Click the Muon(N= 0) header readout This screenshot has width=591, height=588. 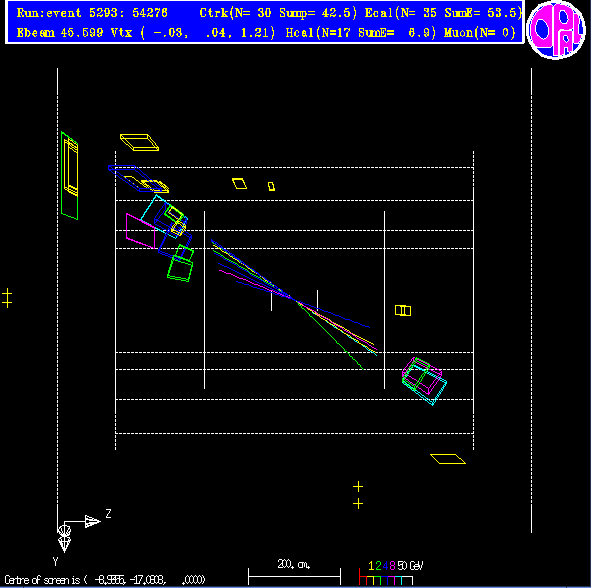(x=479, y=33)
